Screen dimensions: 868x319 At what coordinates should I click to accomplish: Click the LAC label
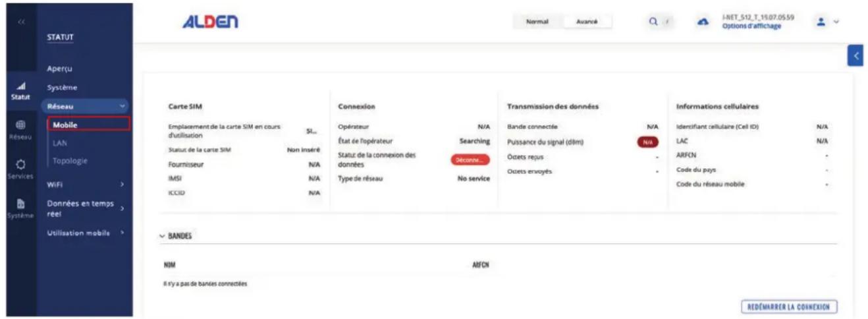[682, 141]
